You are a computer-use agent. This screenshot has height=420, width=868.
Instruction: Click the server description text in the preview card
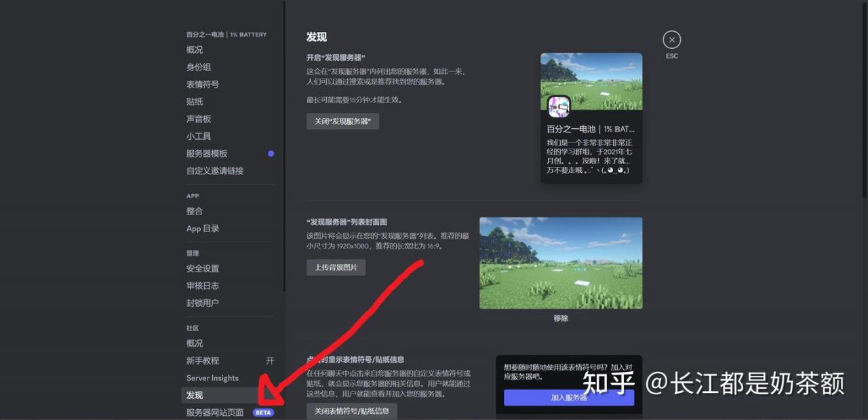click(x=589, y=157)
